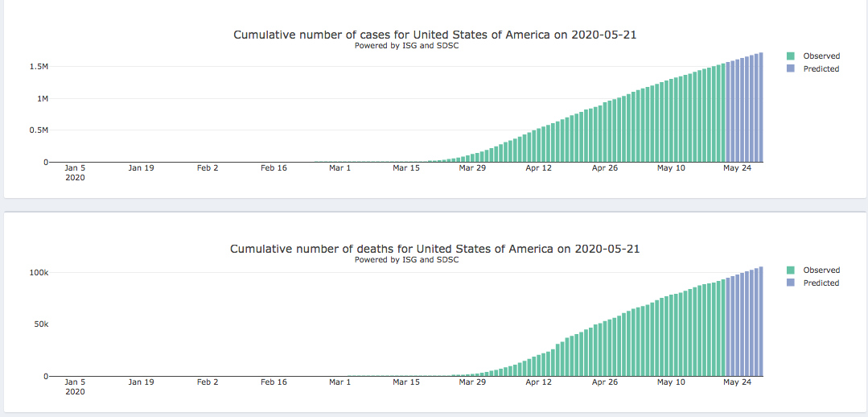Click the 1.5M y-axis label
Image resolution: width=868 pixels, height=417 pixels.
(x=39, y=67)
